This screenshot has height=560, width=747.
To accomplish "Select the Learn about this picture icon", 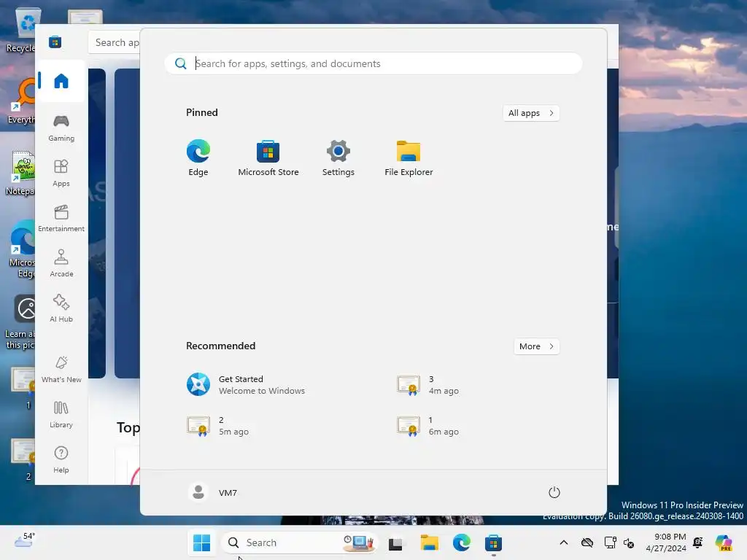I will [x=20, y=322].
